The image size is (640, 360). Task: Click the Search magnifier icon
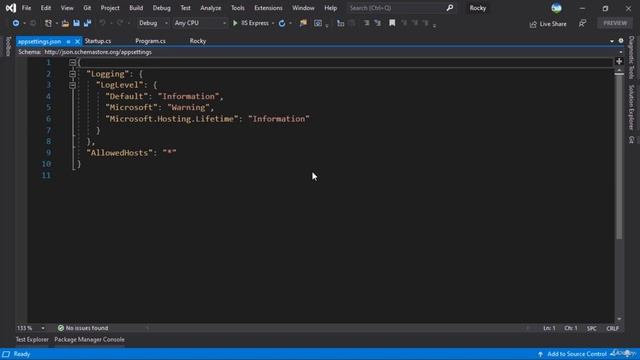[449, 8]
